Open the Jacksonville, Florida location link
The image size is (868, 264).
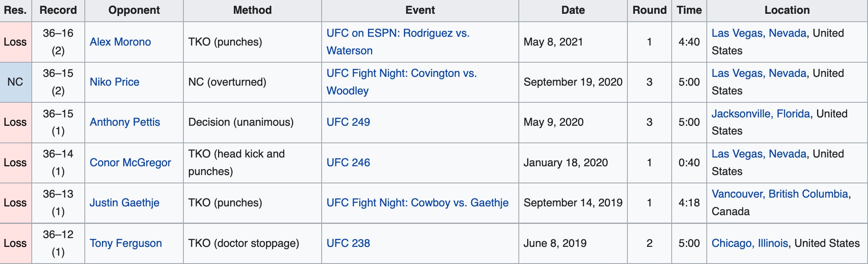[x=761, y=114]
